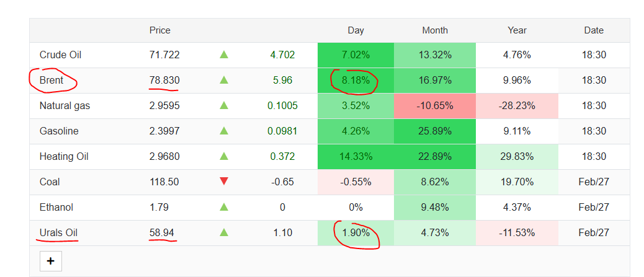Click Heating Oil's 14.33% day change cell
The height and width of the screenshot is (277, 644).
(356, 157)
